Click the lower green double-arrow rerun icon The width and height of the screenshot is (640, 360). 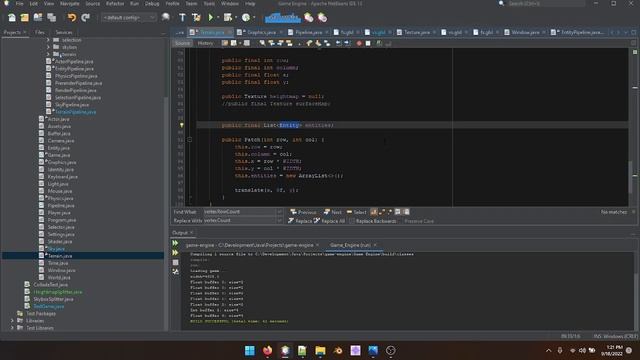click(175, 253)
